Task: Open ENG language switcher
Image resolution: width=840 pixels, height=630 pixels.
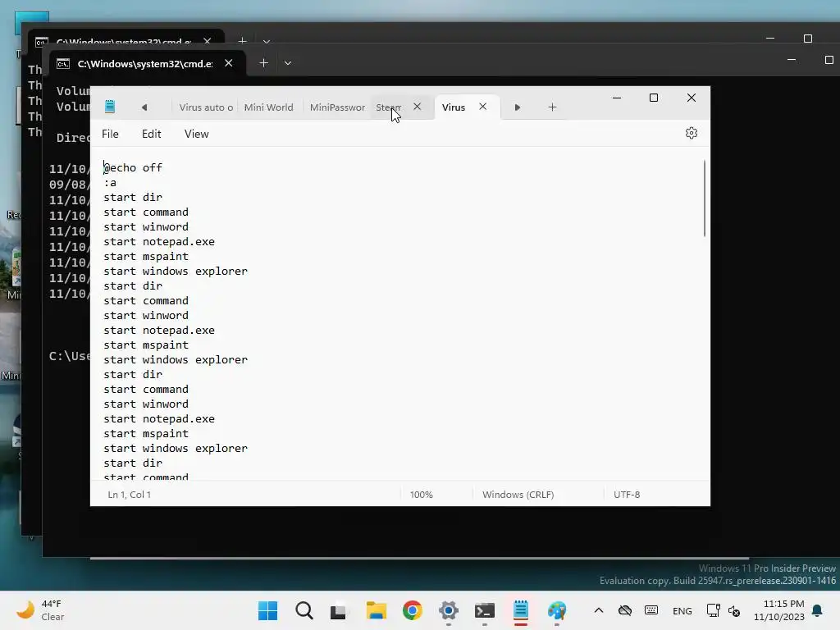Action: 682,610
